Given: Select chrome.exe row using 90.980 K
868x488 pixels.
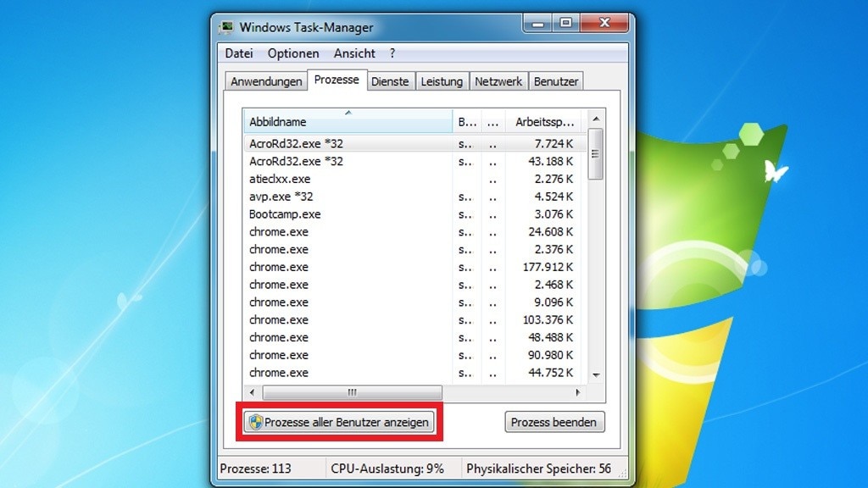Looking at the screenshot, I should (414, 355).
